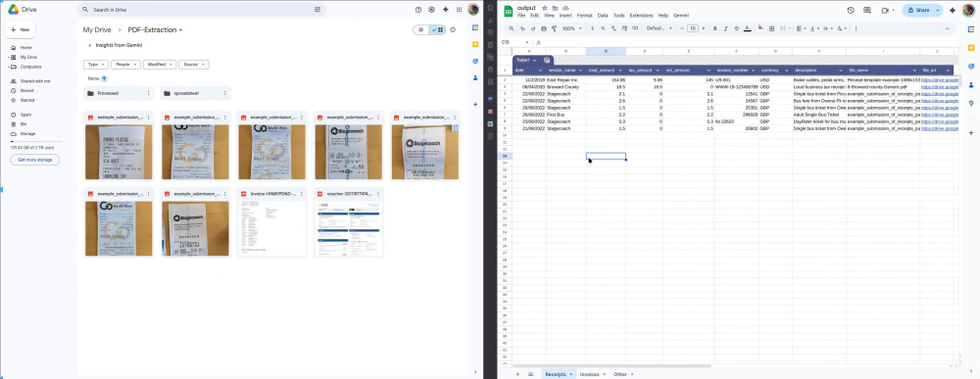Add new sheet plus button

(x=516, y=374)
